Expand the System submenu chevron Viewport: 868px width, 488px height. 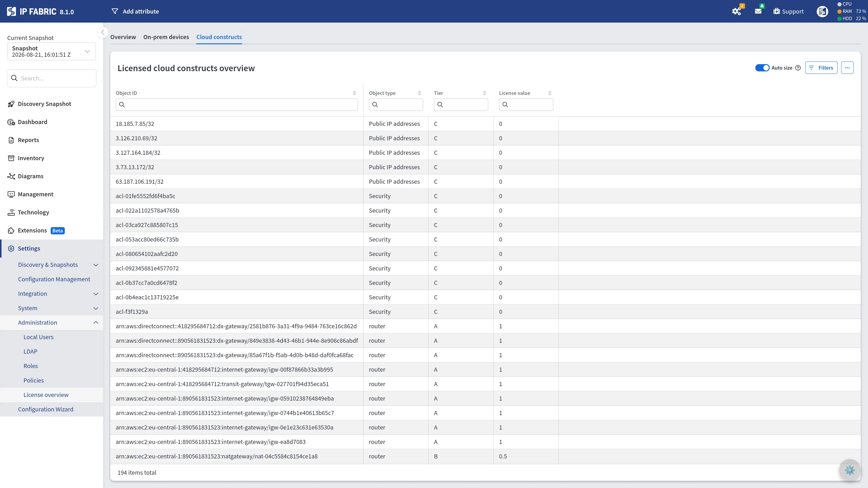[96, 308]
